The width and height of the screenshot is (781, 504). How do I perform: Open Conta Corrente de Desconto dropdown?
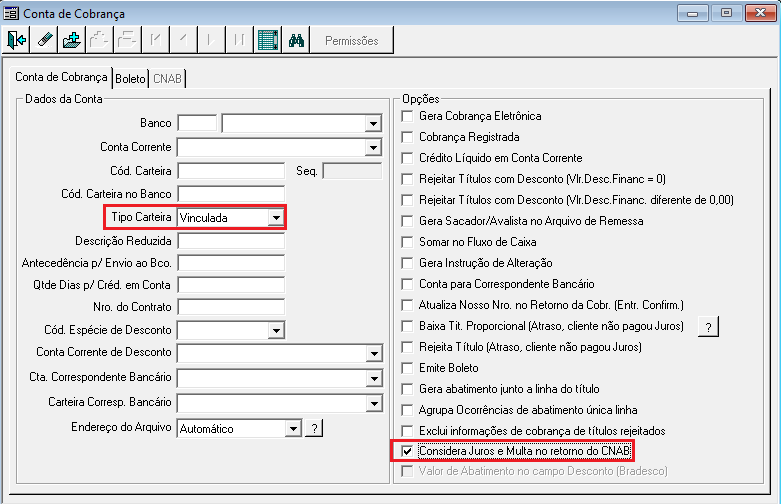(374, 354)
